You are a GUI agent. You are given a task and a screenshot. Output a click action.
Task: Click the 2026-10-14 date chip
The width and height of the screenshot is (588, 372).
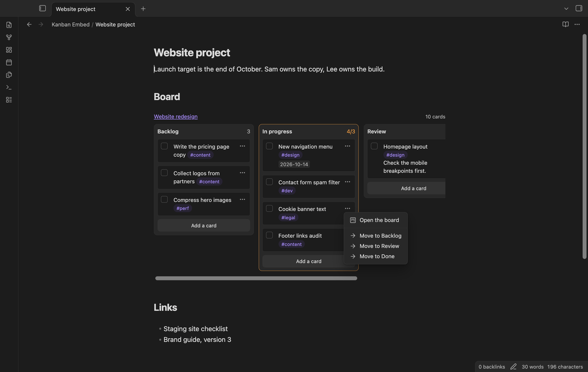click(294, 164)
